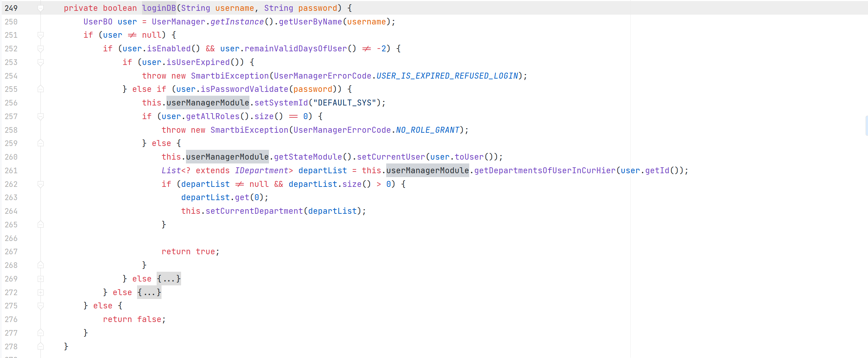Click the getInstance call on line 250
Screen dimensions: 868x358
point(237,22)
